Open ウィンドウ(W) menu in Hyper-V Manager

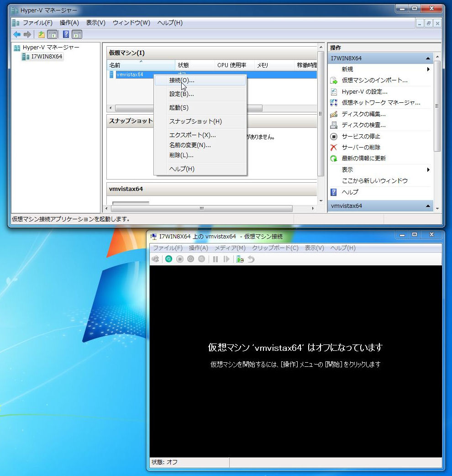pyautogui.click(x=131, y=23)
